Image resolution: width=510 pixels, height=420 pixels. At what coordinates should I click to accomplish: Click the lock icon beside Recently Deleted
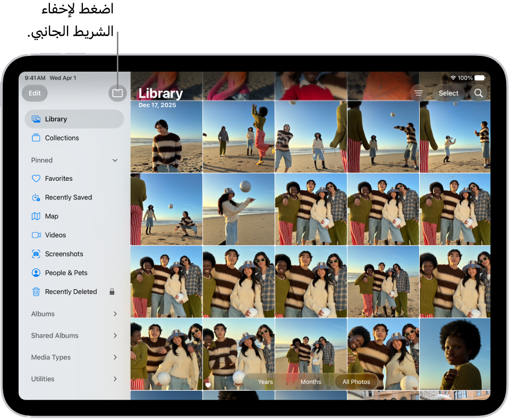click(x=112, y=291)
